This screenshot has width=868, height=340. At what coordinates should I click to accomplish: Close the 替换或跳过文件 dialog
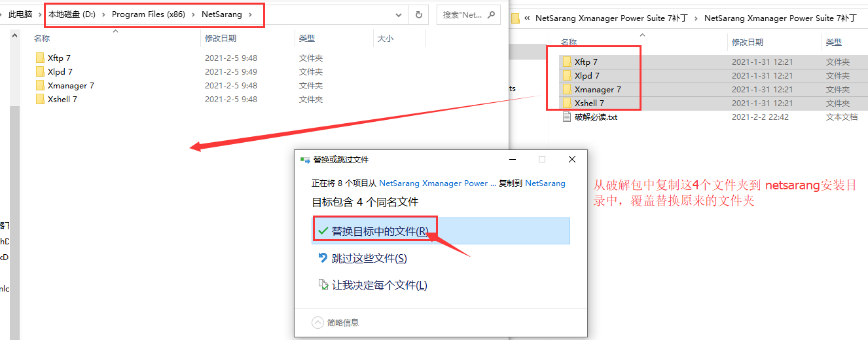point(572,159)
